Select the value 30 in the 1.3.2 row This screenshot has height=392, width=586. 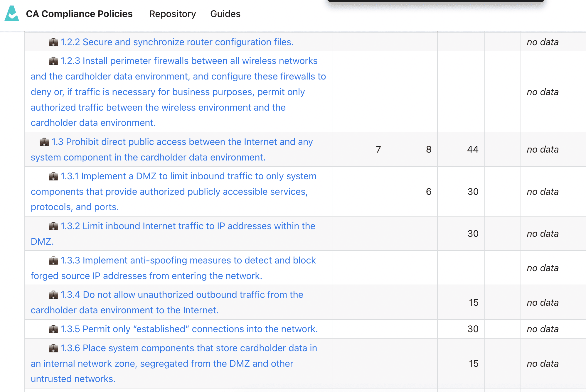point(473,234)
